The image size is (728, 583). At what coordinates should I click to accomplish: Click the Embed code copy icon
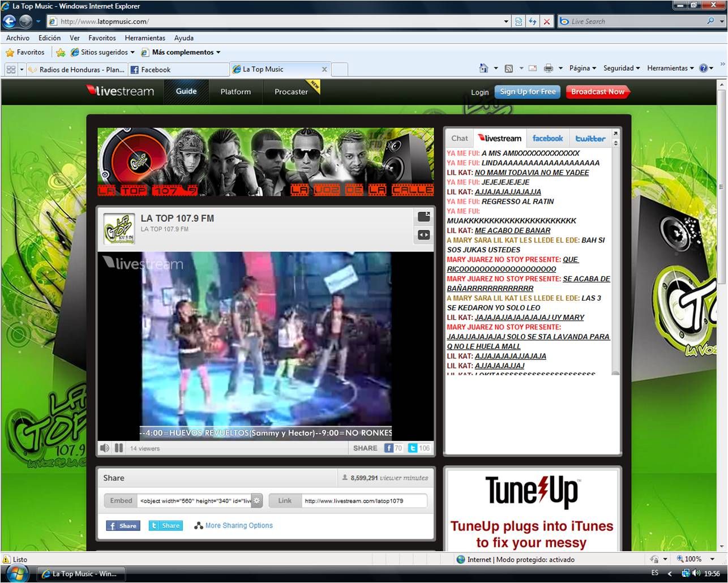tap(256, 500)
